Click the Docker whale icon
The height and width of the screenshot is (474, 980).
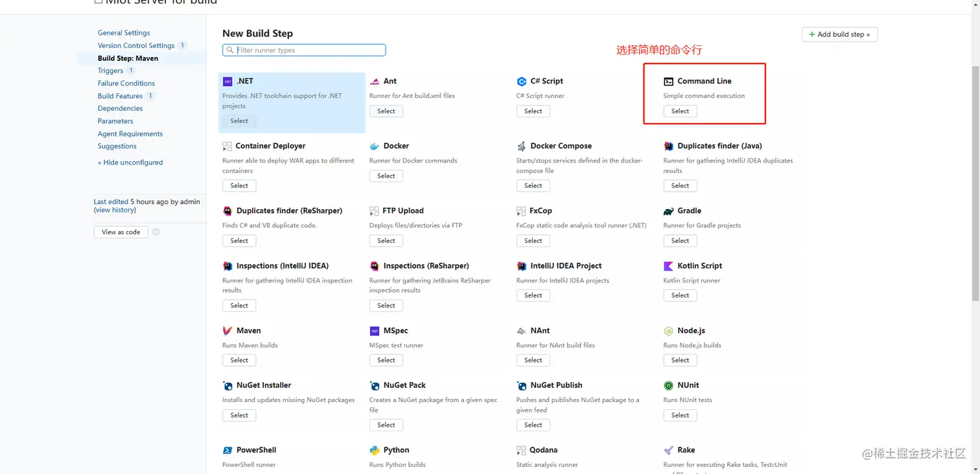374,146
